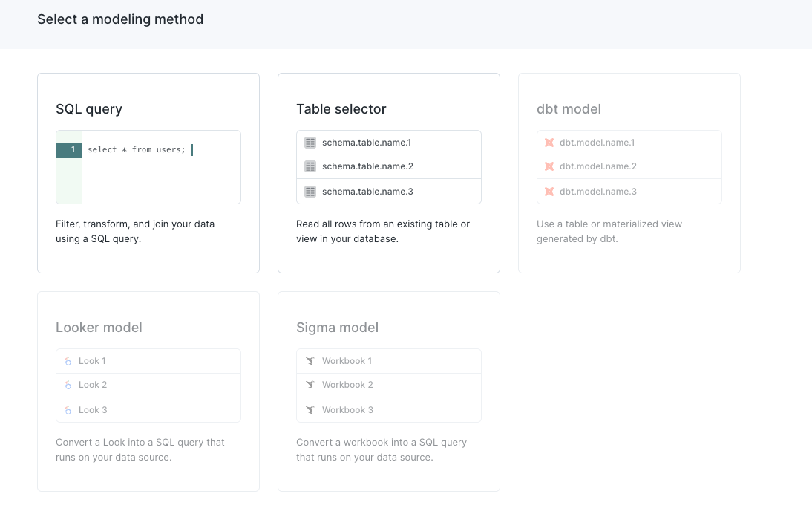Select the dbt.model.name.1 row
The height and width of the screenshot is (517, 812).
click(629, 143)
